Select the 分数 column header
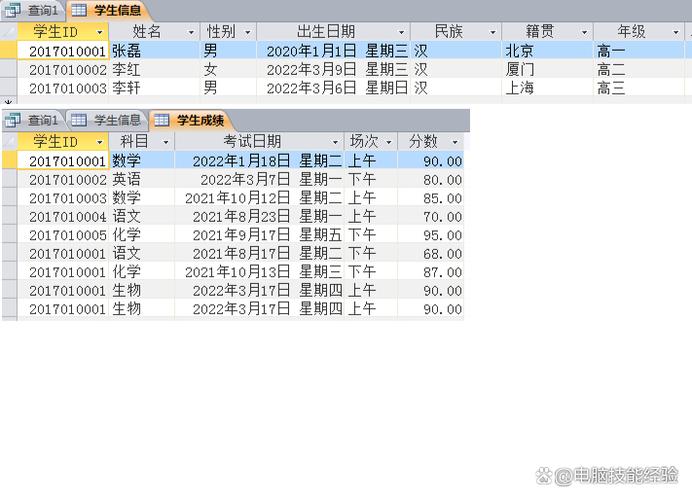The image size is (692, 500). [x=431, y=142]
